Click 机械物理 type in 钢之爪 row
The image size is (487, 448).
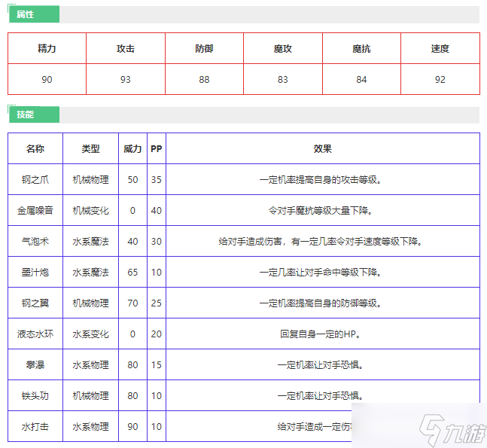90,179
